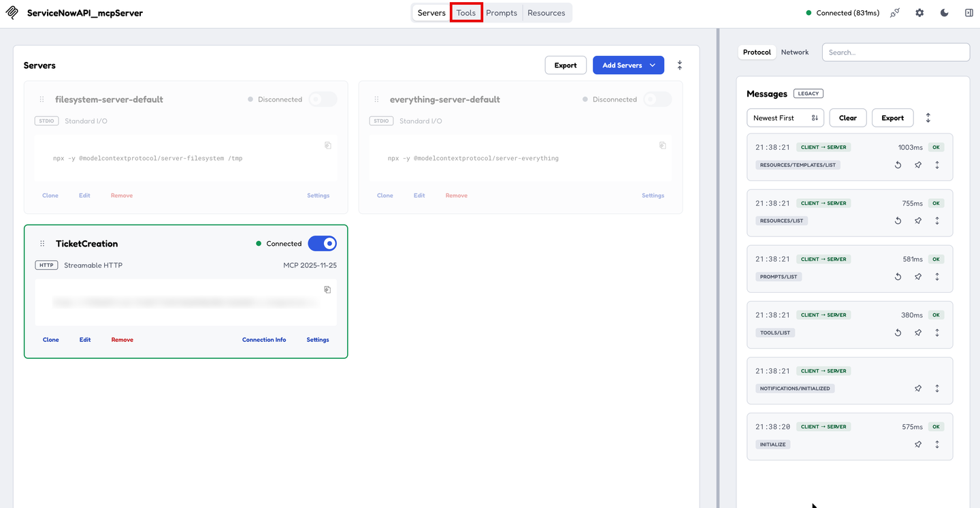Switch to the Tools tab

pyautogui.click(x=466, y=13)
